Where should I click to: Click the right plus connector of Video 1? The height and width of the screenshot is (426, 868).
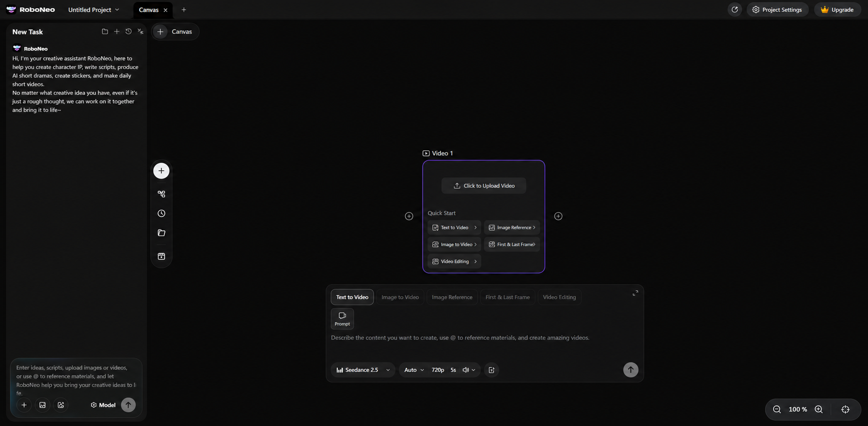coord(558,216)
